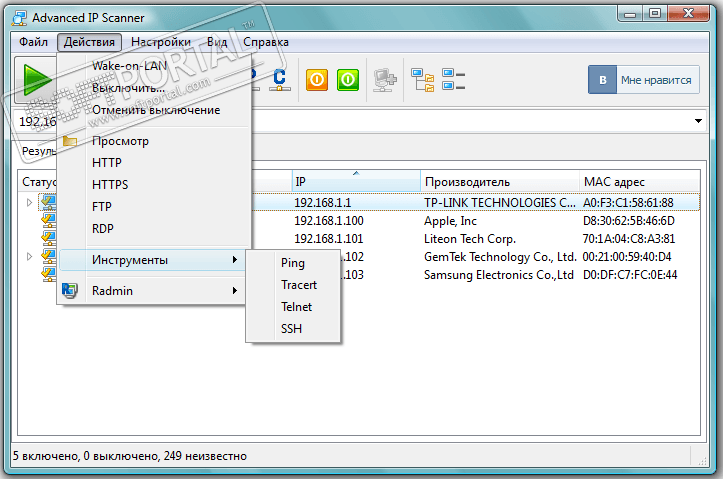Select the 192.168.1.1 IP cell
This screenshot has height=479, width=723.
323,203
